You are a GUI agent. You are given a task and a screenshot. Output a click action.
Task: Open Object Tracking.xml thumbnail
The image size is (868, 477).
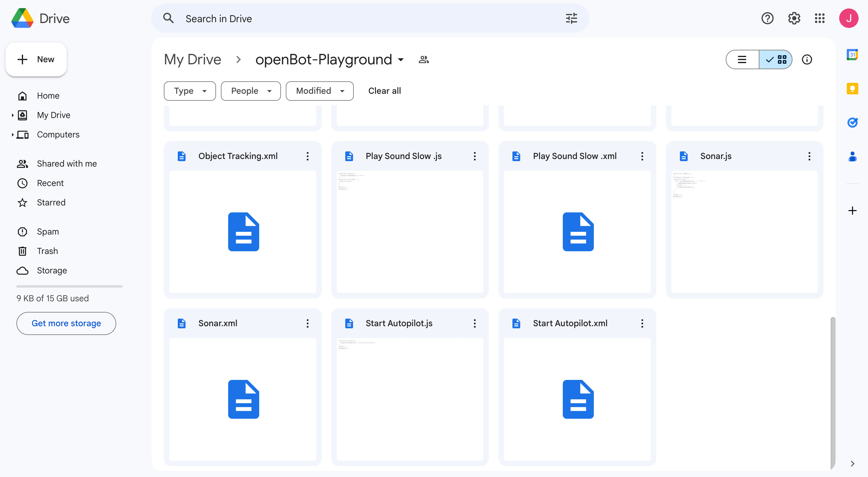[243, 232]
